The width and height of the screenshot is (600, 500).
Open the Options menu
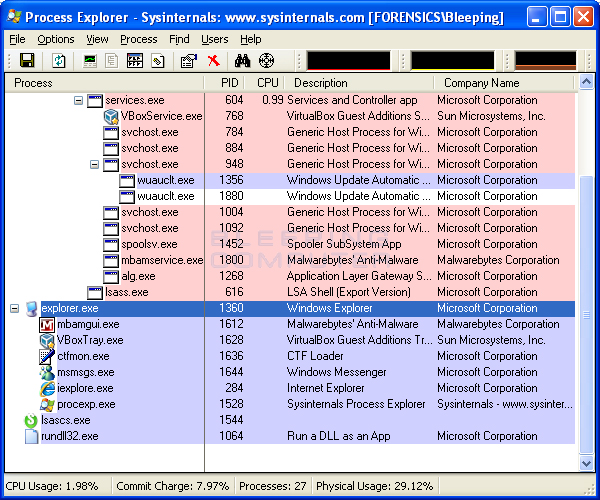coord(56,39)
